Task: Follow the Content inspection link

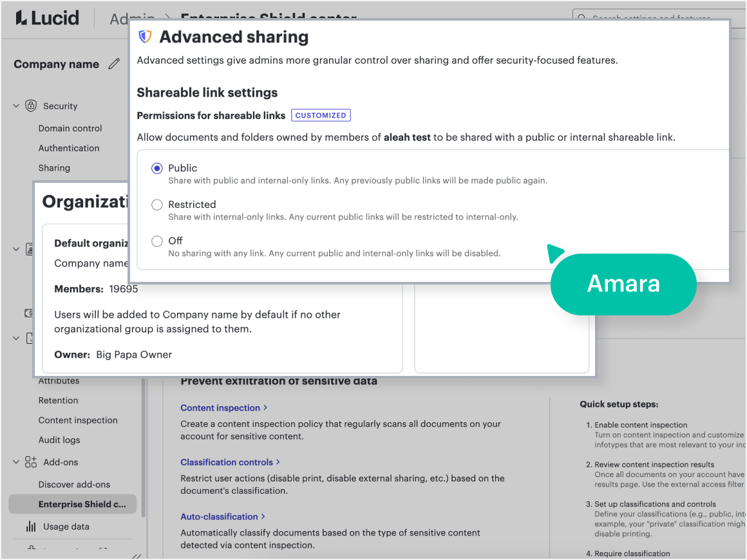Action: (x=223, y=407)
